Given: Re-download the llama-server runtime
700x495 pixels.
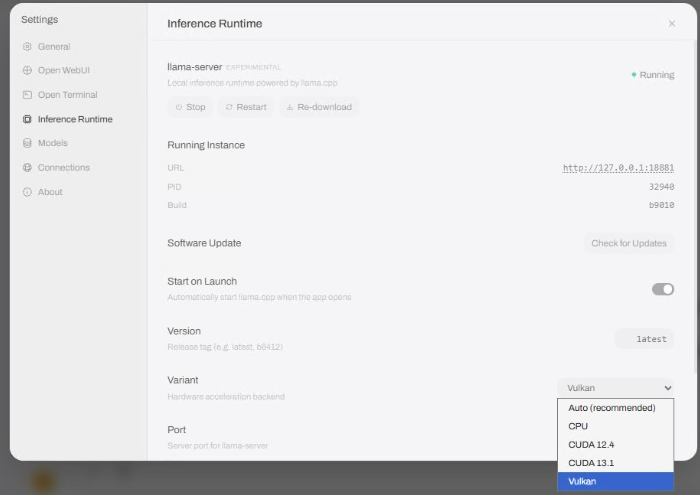Looking at the screenshot, I should tap(319, 107).
